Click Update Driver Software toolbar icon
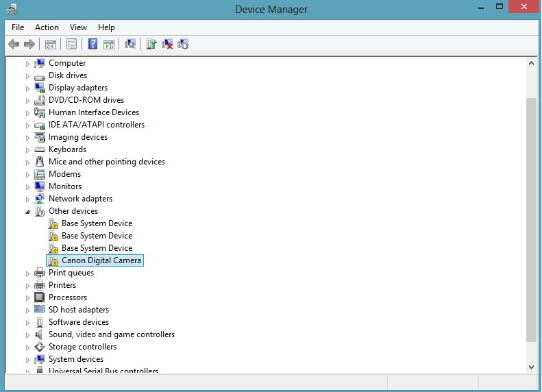This screenshot has height=392, width=542. pyautogui.click(x=151, y=44)
